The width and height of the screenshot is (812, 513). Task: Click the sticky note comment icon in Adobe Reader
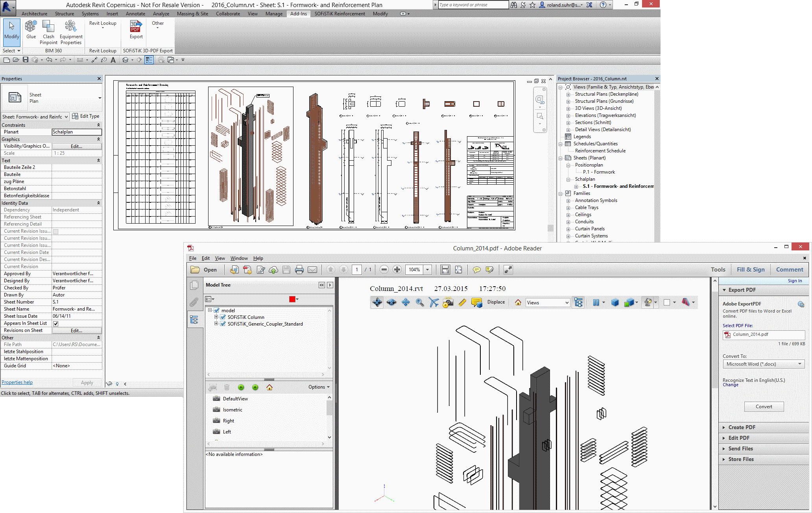tap(476, 270)
